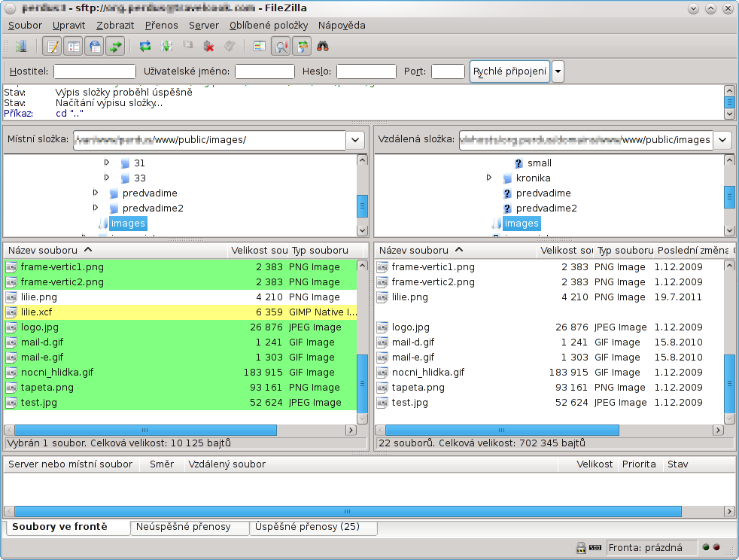
Task: Open the quick connect history dropdown arrow
Action: pos(558,72)
